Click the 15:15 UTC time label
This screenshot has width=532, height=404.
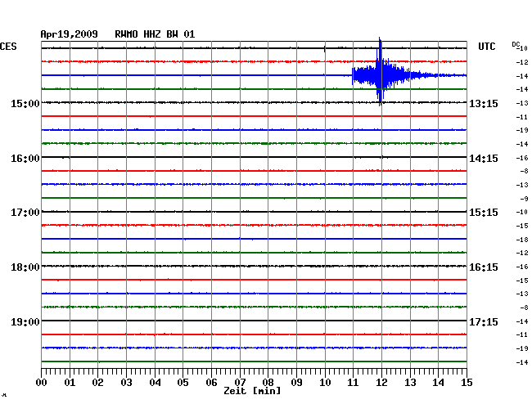[x=484, y=213]
